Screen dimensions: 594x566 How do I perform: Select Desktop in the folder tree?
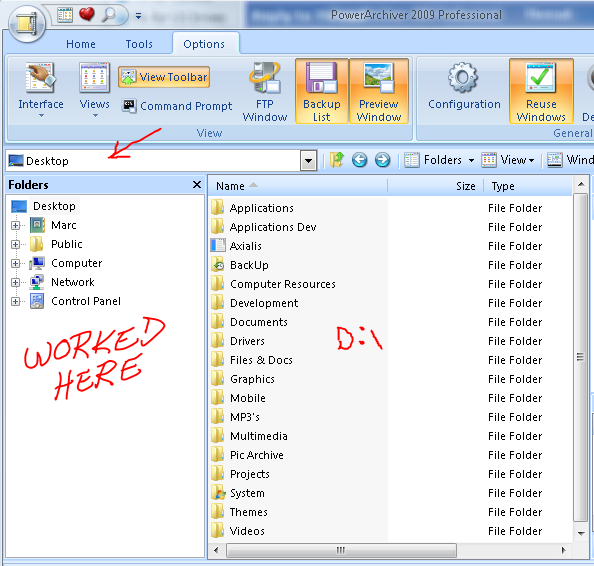[x=54, y=206]
